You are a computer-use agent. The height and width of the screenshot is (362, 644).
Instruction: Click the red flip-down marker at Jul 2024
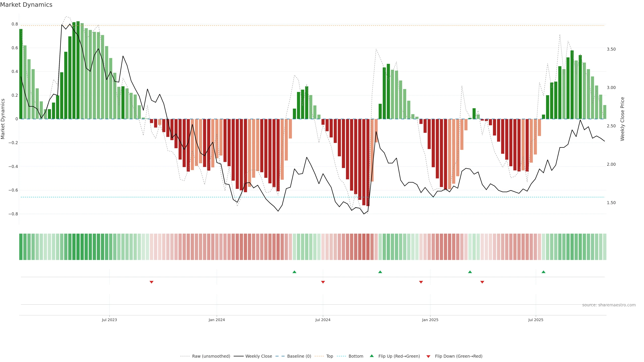[x=323, y=282]
